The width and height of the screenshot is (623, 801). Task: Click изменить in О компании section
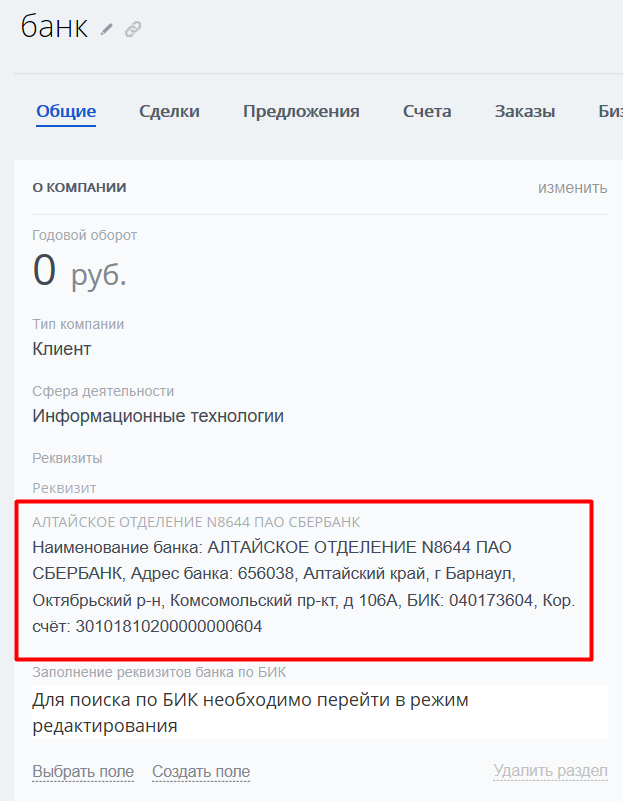572,187
